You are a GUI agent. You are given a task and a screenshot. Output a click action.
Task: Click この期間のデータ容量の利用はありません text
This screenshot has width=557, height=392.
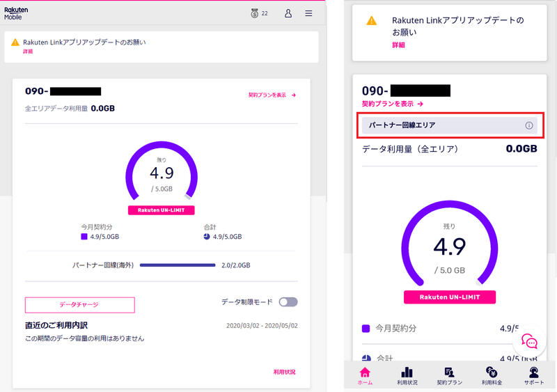point(84,338)
